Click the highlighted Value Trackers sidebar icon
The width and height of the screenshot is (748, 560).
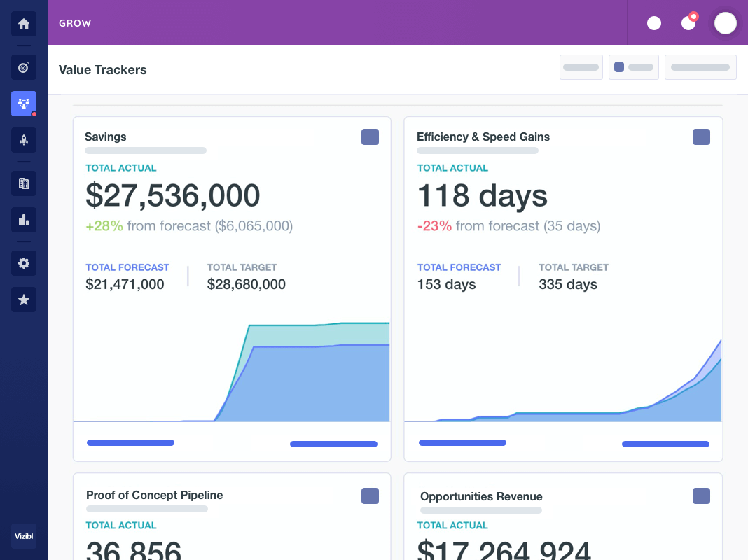tap(23, 104)
